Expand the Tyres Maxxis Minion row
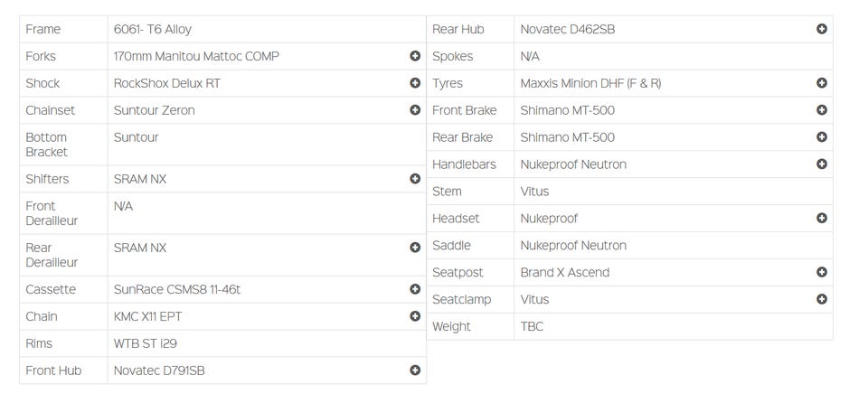The height and width of the screenshot is (403, 868). click(822, 83)
